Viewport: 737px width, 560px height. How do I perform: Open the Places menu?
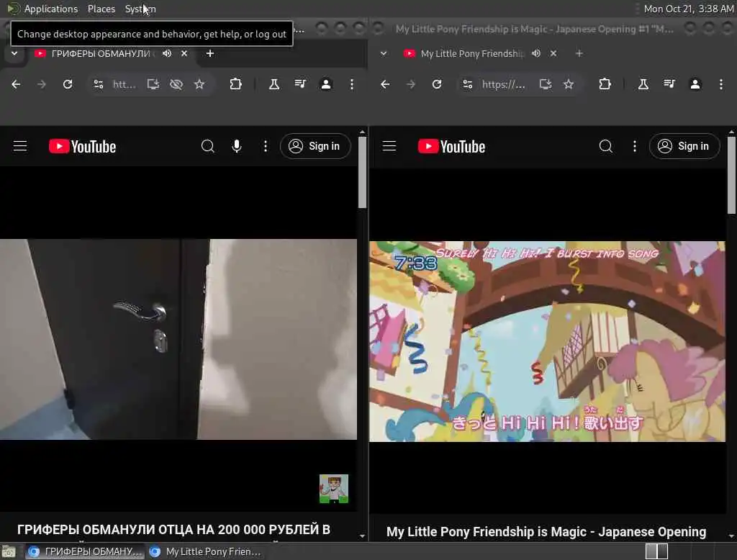(101, 9)
